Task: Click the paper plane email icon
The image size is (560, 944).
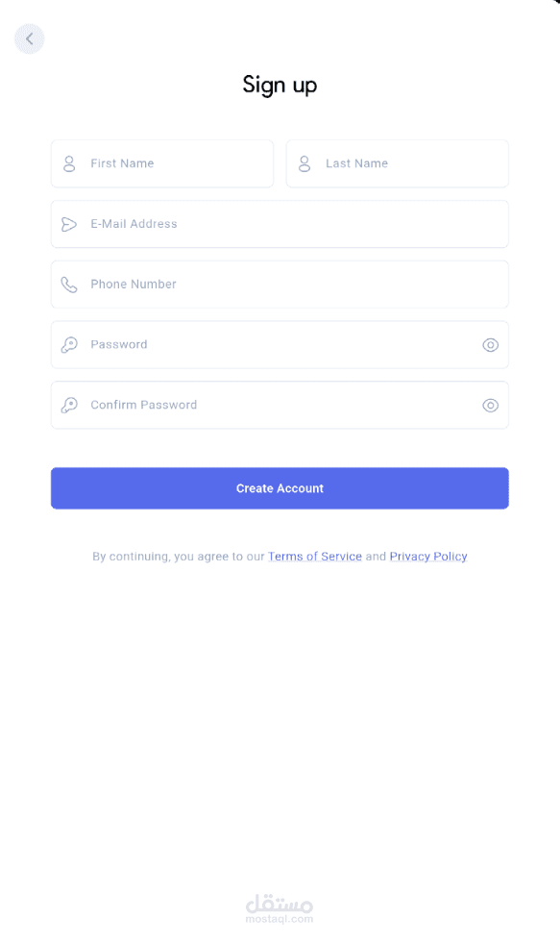Action: point(69,225)
